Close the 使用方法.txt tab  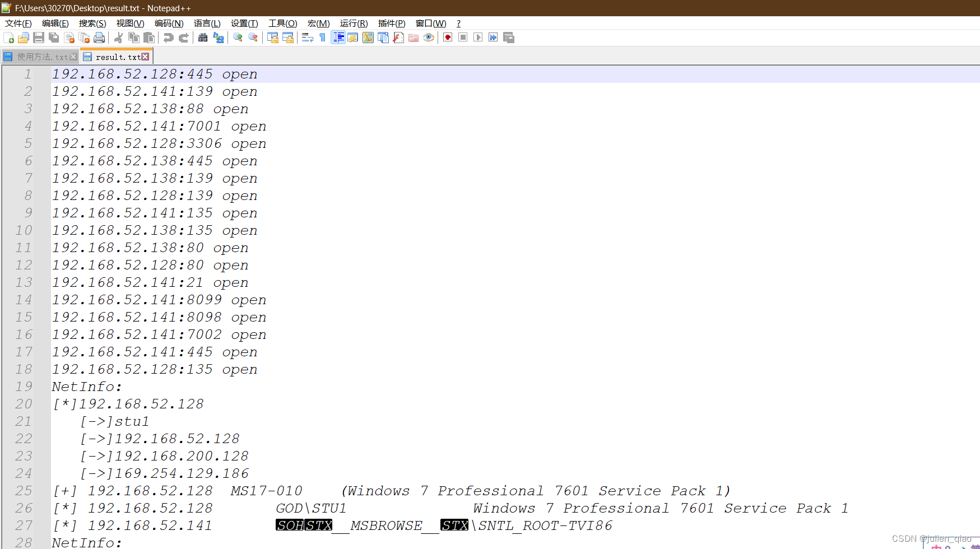pos(73,57)
